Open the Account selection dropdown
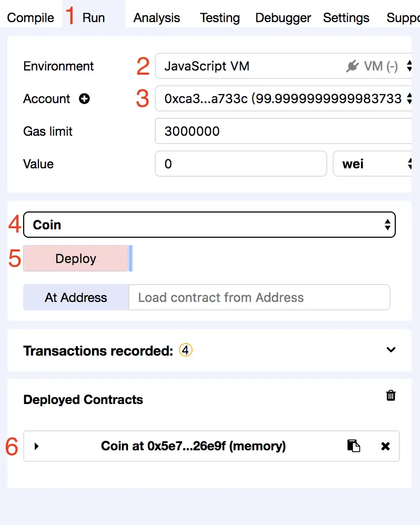 point(283,99)
